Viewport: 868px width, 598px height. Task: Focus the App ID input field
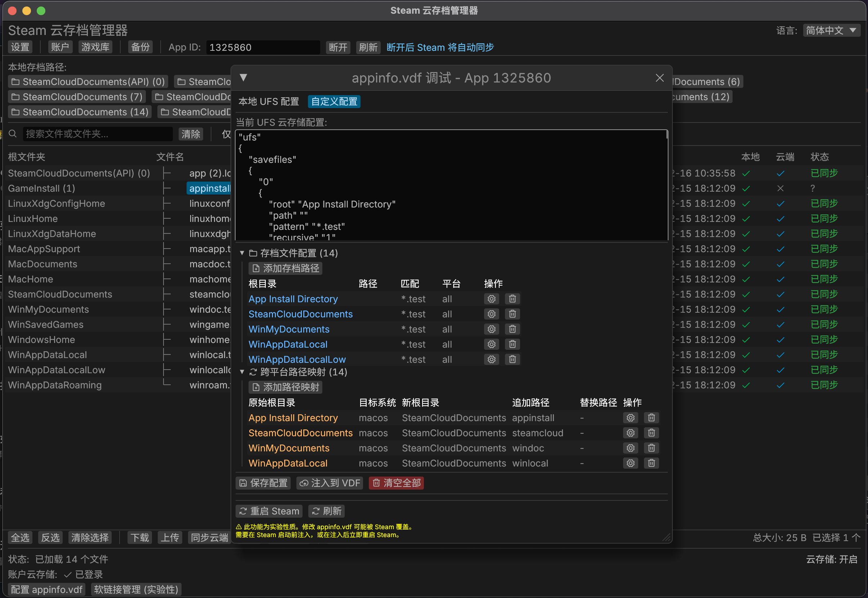(263, 47)
